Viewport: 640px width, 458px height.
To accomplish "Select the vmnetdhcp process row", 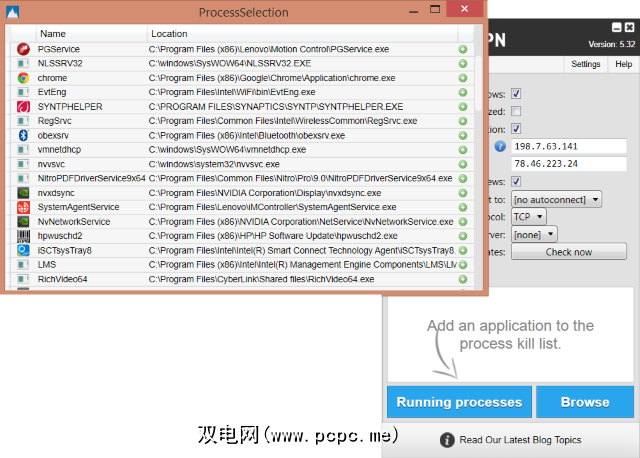I will pos(242,150).
